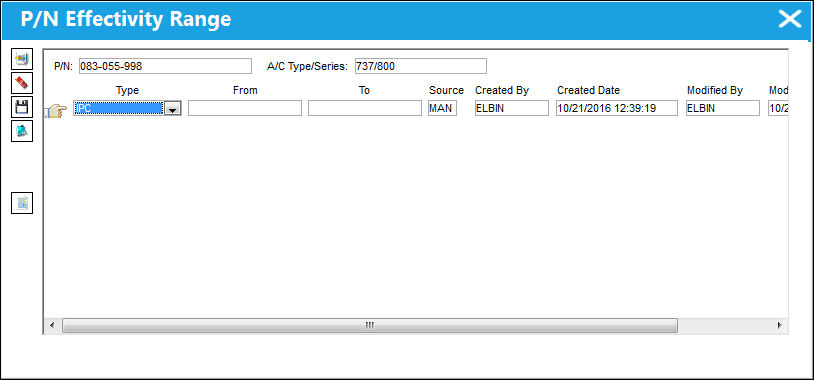Click the floppy disk save icon
Screen dimensions: 814x380
tap(22, 107)
